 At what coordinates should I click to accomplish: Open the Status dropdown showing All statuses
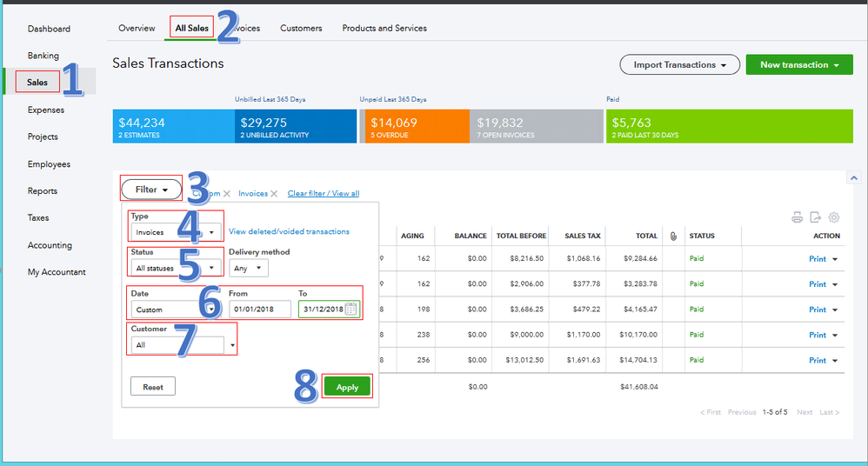click(177, 268)
